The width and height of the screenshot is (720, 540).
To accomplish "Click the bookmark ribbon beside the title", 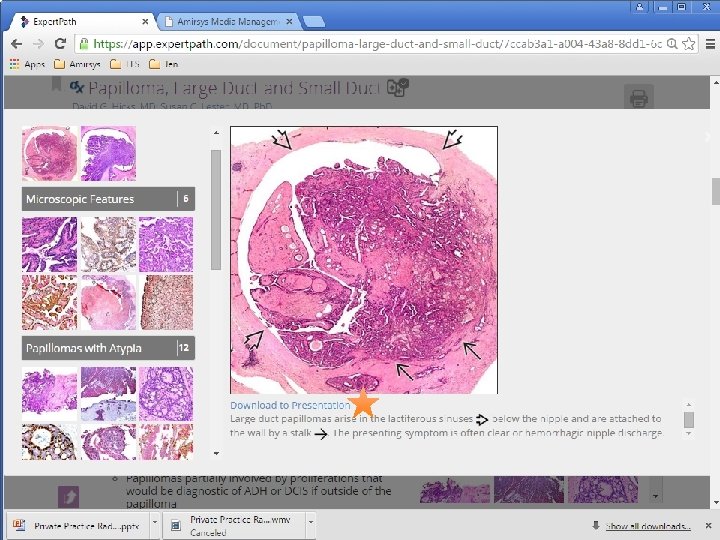I will (56, 84).
